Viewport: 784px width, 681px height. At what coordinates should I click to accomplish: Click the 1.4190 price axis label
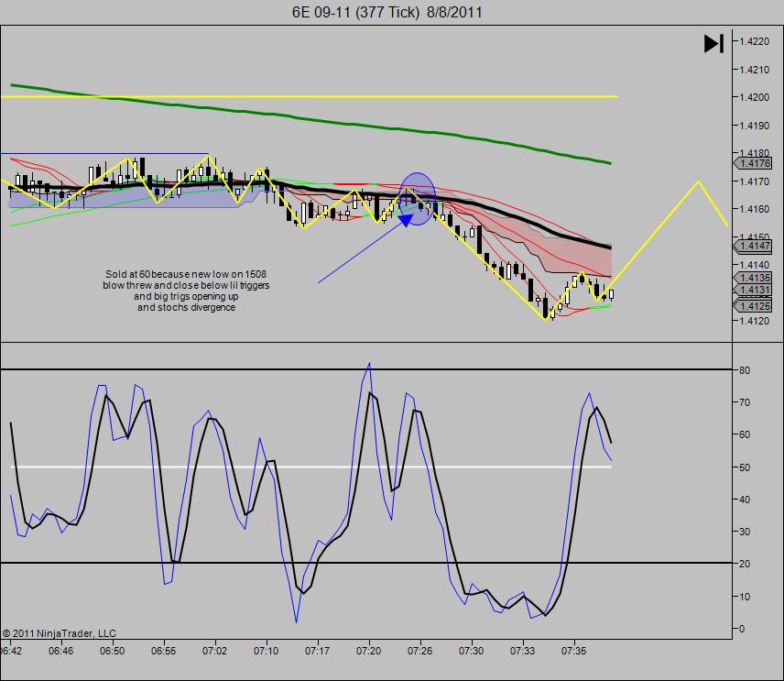[x=755, y=126]
